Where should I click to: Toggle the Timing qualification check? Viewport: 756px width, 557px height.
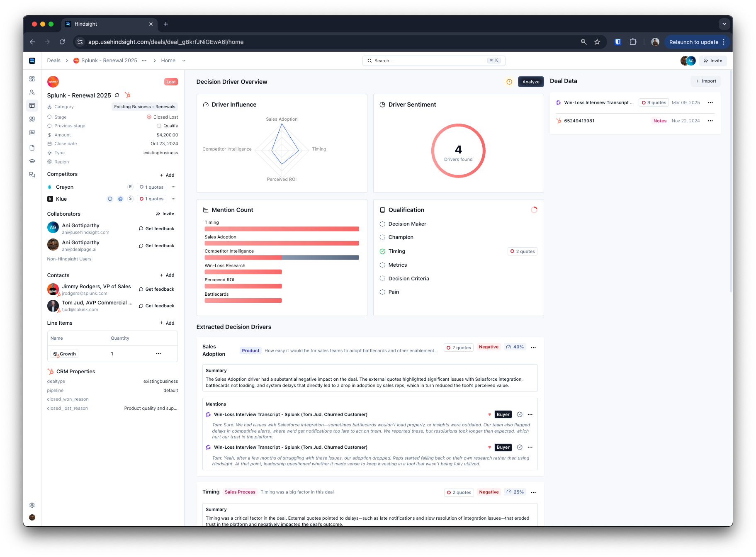click(x=382, y=251)
